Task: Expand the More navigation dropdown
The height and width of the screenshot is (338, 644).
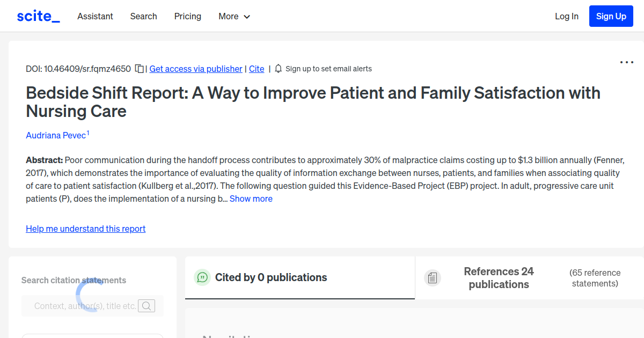Action: coord(234,17)
